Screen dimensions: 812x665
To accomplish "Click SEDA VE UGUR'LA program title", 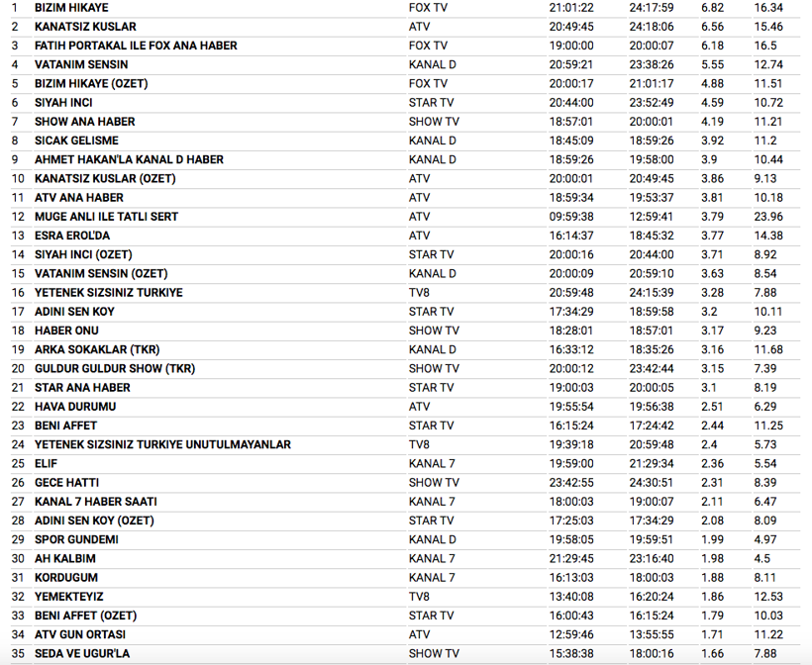I will pyautogui.click(x=82, y=653).
